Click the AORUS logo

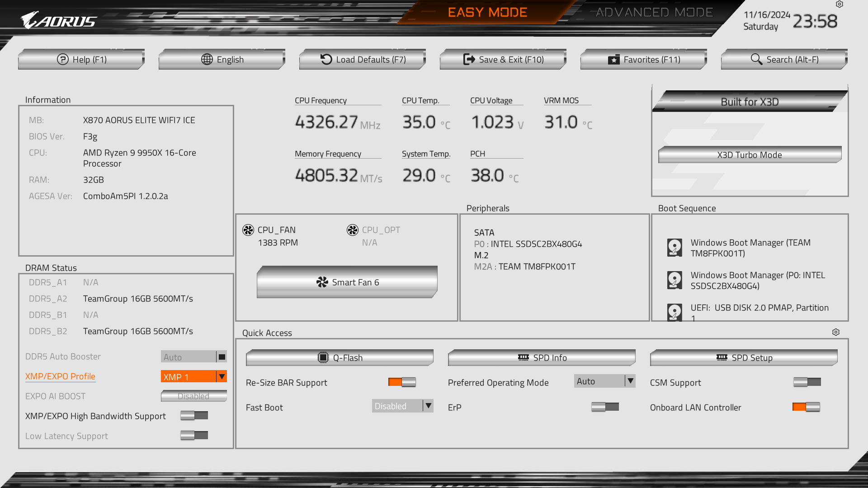point(59,20)
